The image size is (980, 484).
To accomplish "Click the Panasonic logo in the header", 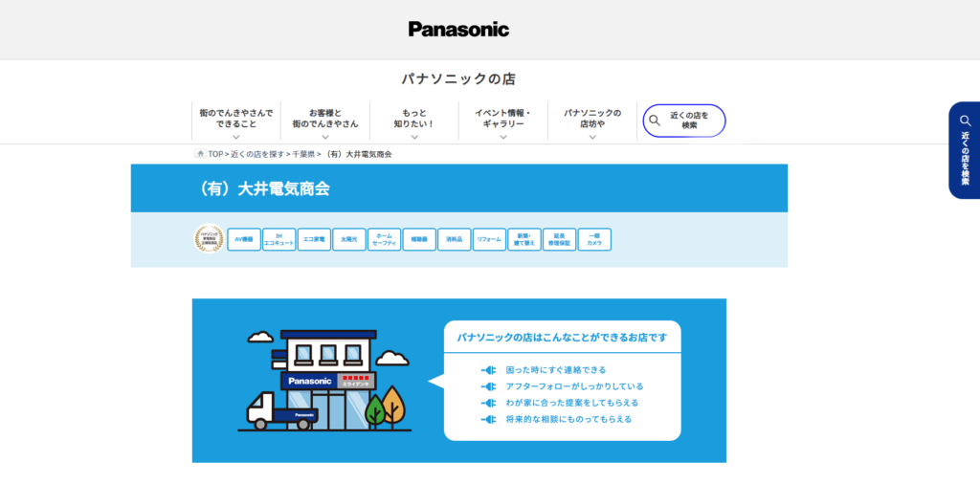I will pyautogui.click(x=458, y=29).
